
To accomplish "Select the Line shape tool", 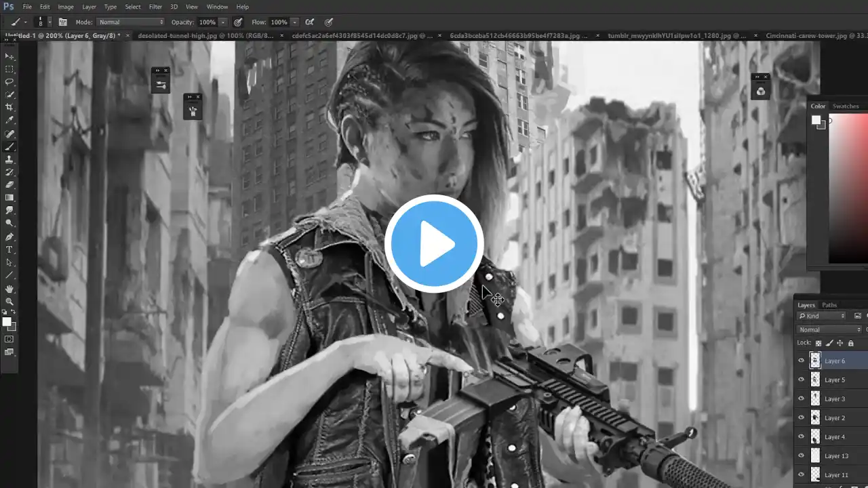I will tap(9, 276).
